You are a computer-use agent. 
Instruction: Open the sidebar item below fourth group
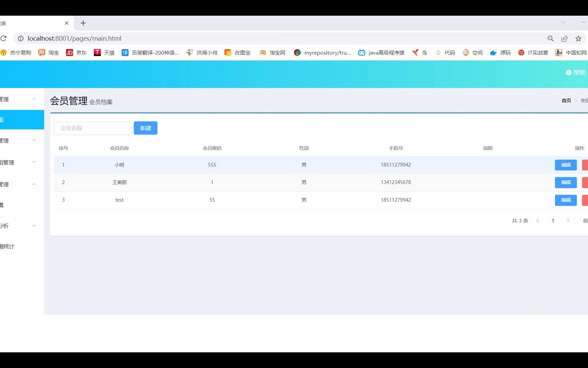[x=22, y=205]
